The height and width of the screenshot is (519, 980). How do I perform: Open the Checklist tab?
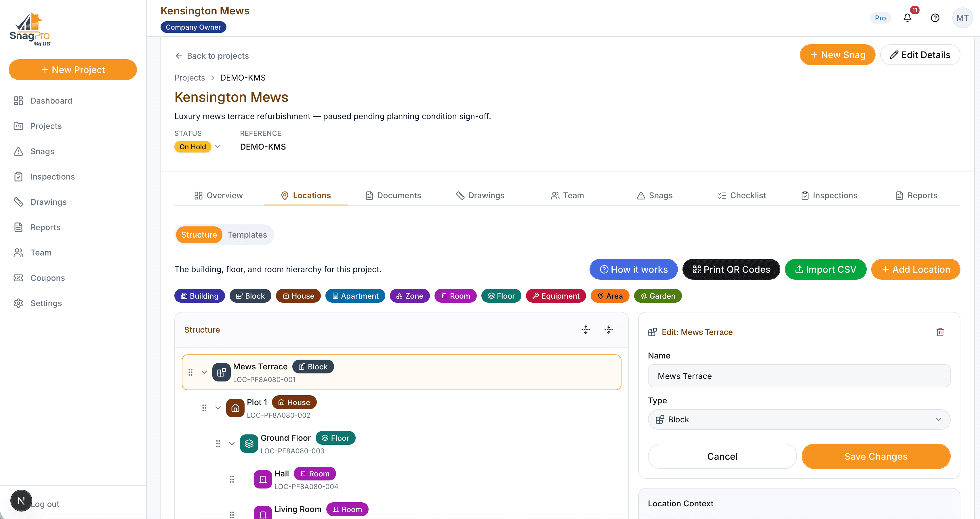point(741,195)
